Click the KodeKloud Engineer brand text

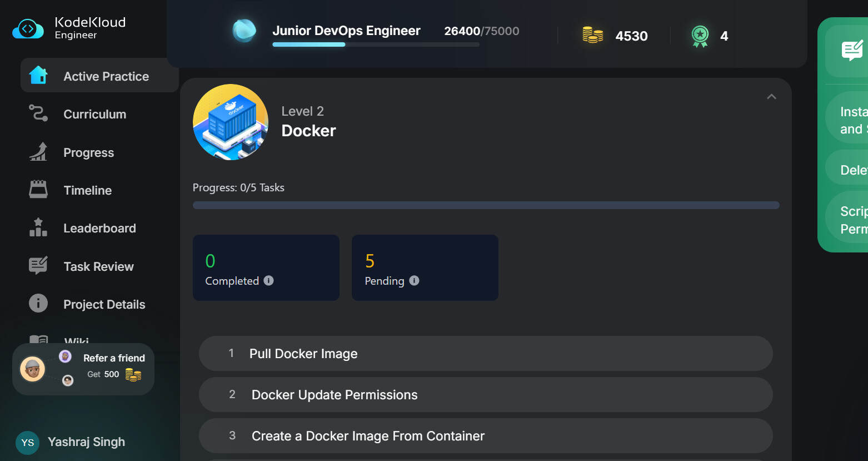click(x=90, y=27)
